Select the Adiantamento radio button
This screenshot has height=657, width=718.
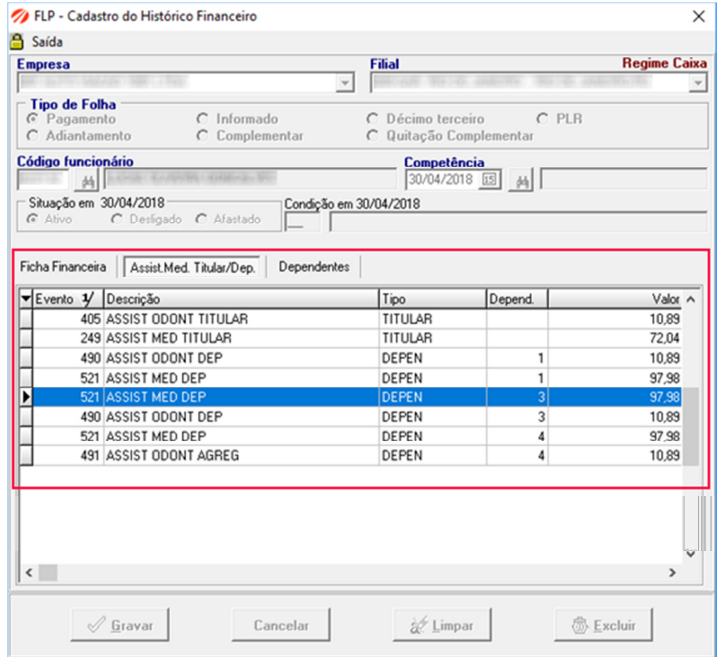(33, 136)
